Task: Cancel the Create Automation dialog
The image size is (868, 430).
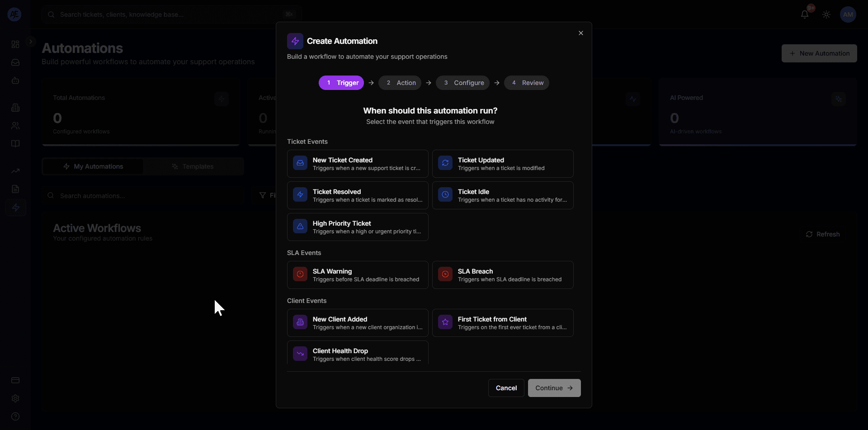Action: (x=506, y=388)
